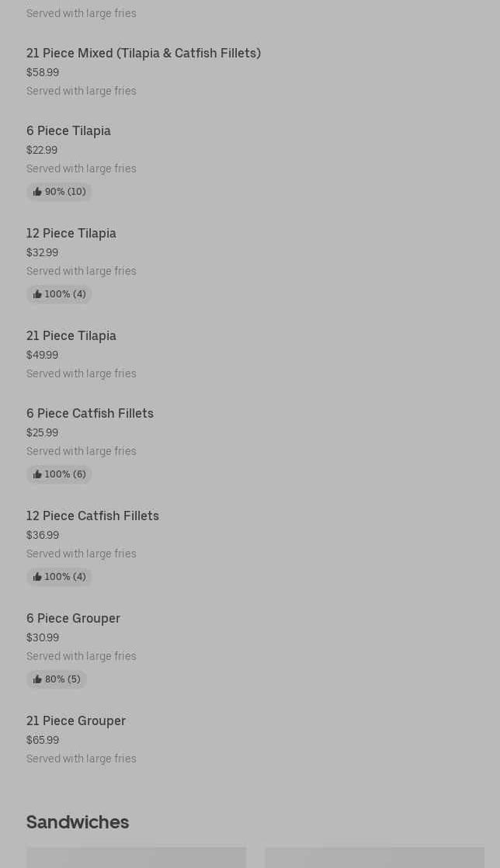The width and height of the screenshot is (500, 868).
Task: Open the second Sandwiches item thumbnail
Action: pos(374,857)
